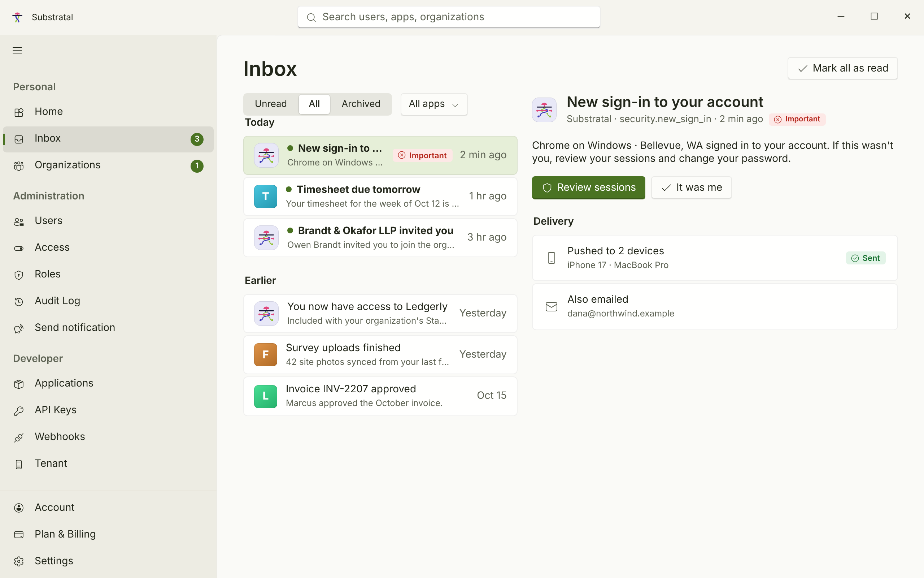Focus the search users, apps, organizations field
This screenshot has height=578, width=924.
coord(449,17)
